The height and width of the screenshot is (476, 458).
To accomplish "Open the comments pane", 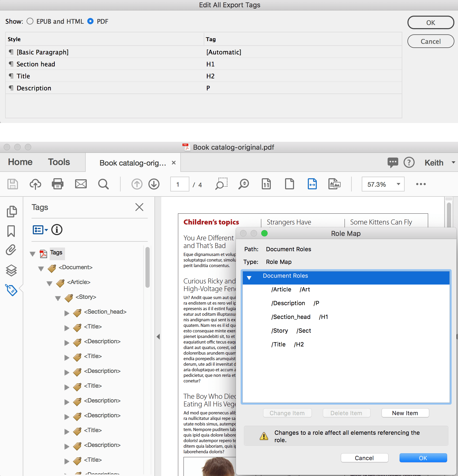I will point(393,162).
